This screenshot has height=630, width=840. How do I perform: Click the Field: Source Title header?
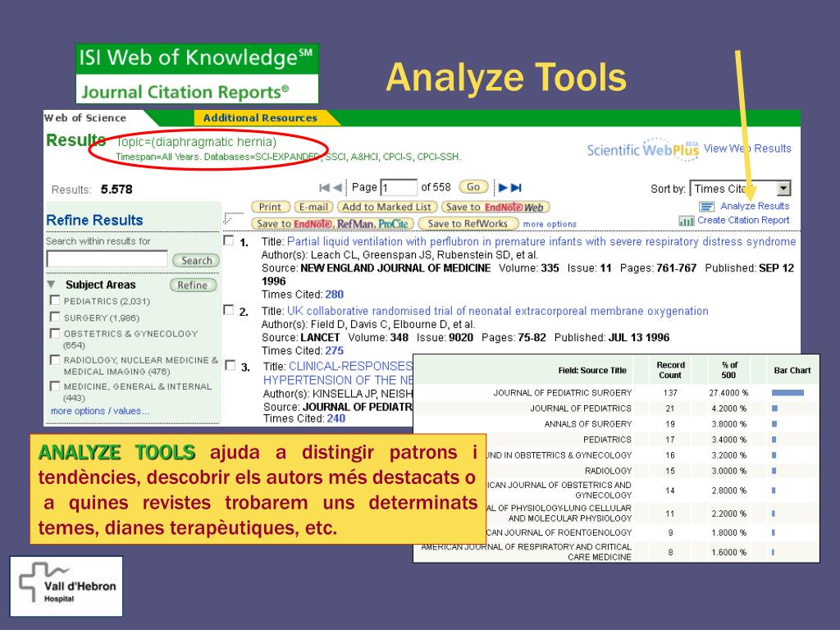point(592,370)
